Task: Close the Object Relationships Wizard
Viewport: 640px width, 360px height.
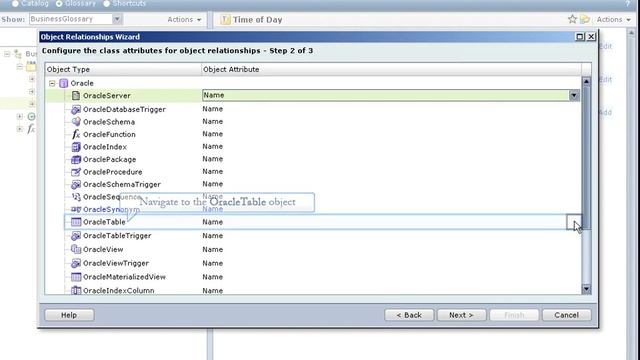Action: (591, 37)
